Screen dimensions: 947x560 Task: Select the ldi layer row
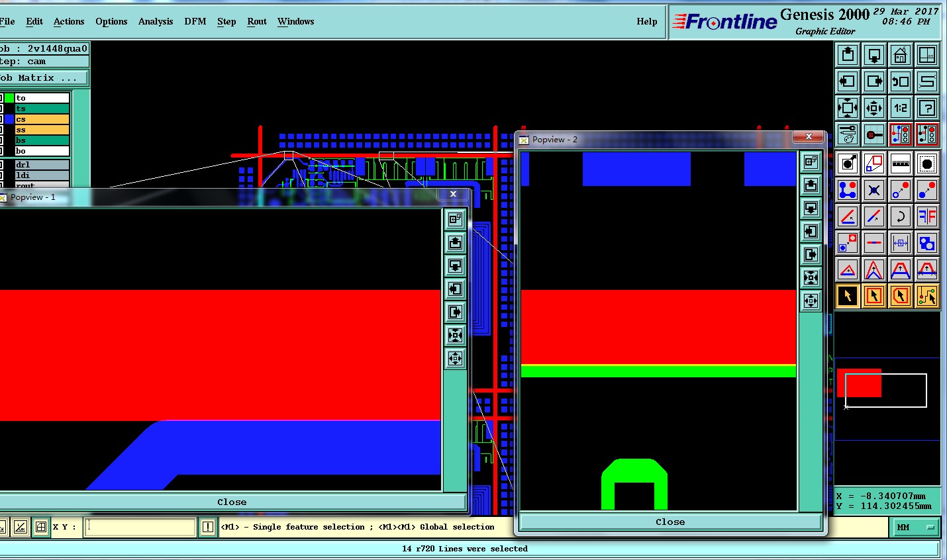[42, 175]
